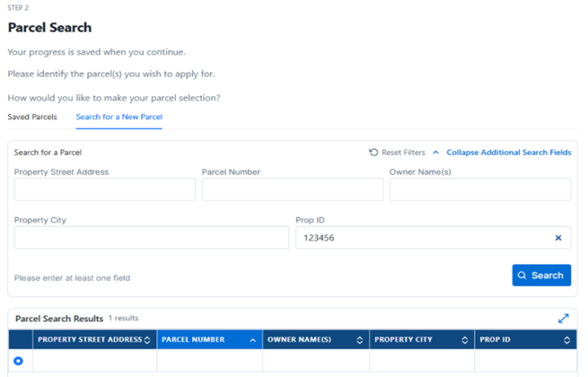Click sort arrows on Owner Name(s) column
The image size is (588, 377).
359,340
